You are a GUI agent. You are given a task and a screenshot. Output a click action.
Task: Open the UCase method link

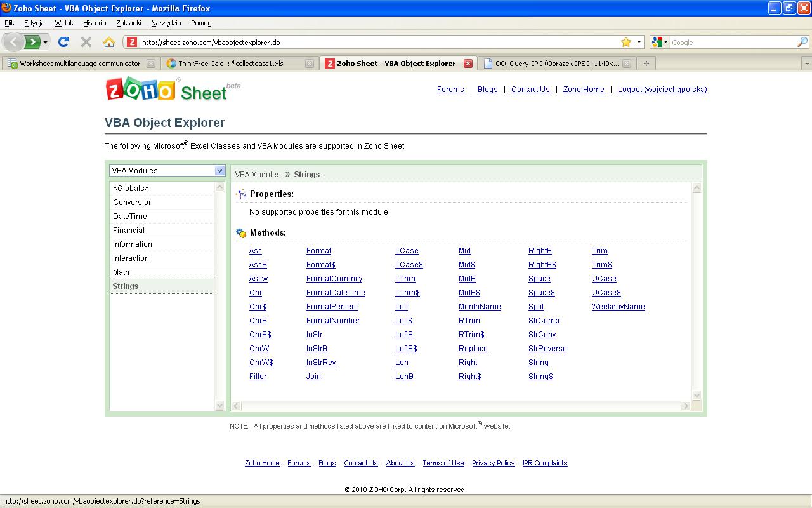tap(604, 279)
